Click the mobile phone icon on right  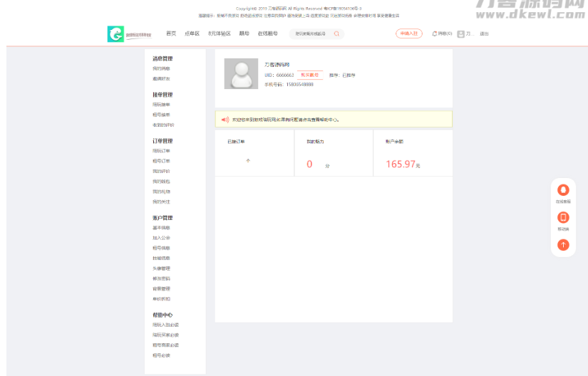[x=563, y=218]
